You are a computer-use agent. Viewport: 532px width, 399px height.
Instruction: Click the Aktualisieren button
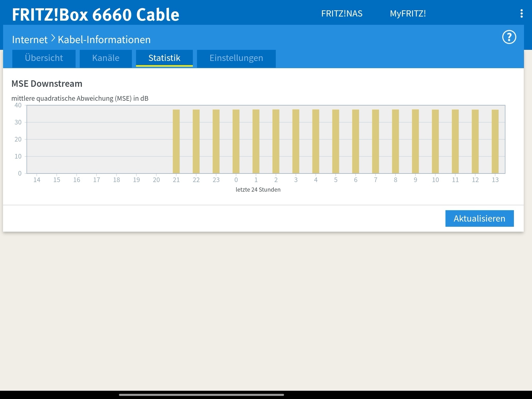coord(479,218)
